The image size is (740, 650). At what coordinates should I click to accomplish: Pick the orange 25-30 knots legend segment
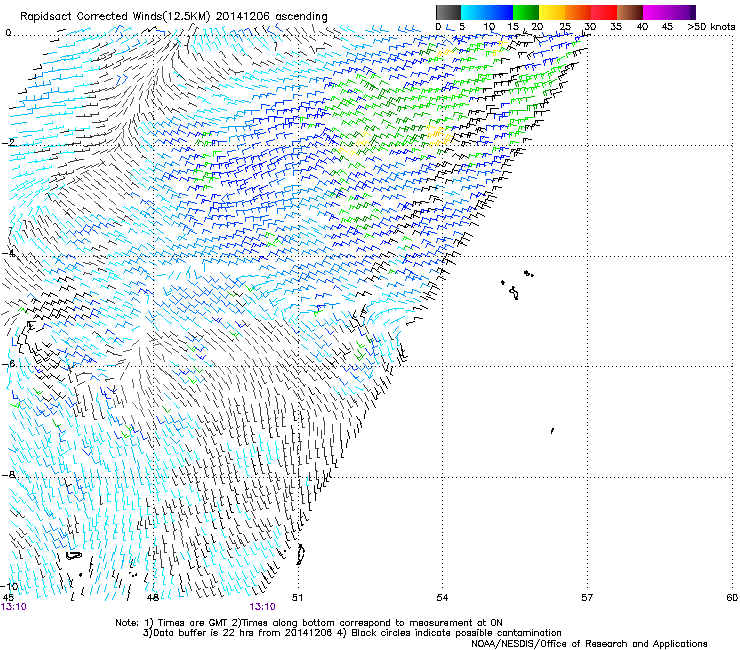578,12
